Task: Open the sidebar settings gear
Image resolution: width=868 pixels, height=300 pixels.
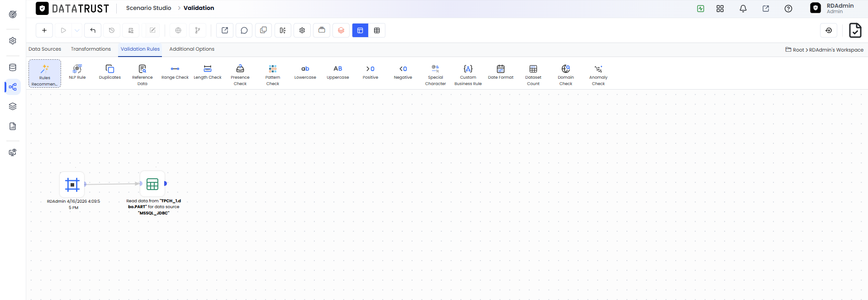Action: click(13, 41)
